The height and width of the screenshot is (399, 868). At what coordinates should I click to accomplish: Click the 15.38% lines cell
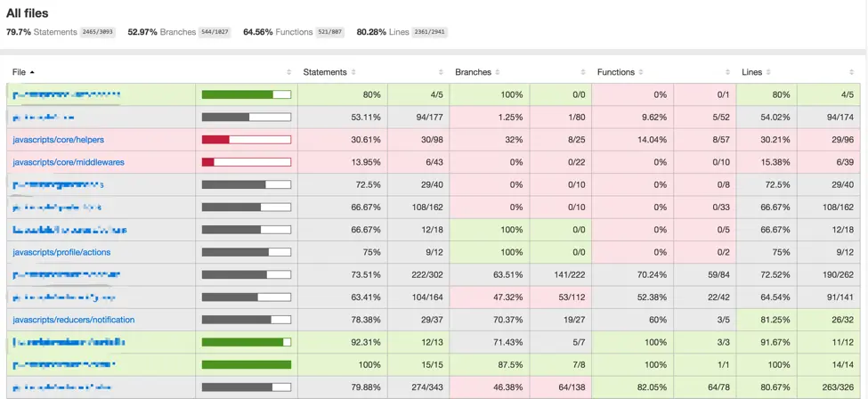pos(767,162)
